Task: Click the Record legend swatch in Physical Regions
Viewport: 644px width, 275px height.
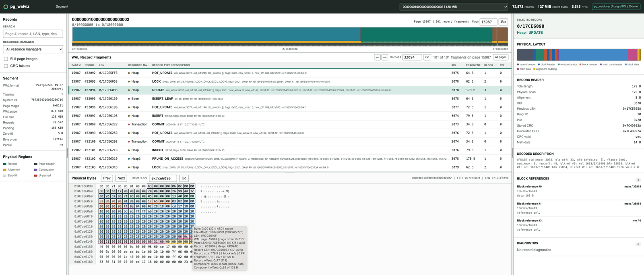Action: point(4,164)
